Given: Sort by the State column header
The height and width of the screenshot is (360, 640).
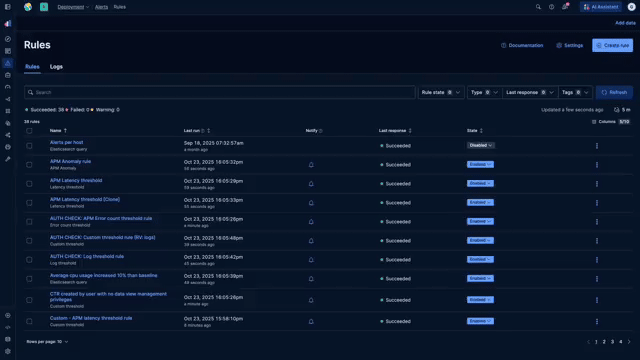Looking at the screenshot, I should coord(475,131).
